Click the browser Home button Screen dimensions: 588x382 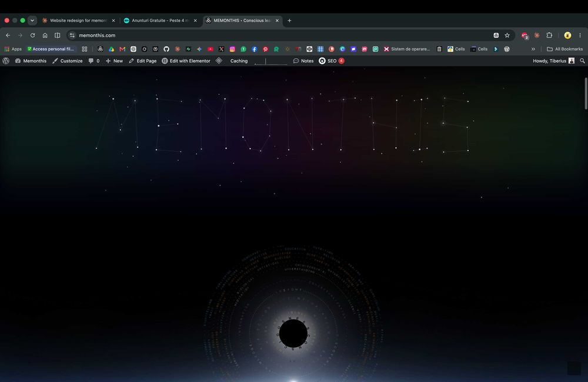pyautogui.click(x=45, y=35)
